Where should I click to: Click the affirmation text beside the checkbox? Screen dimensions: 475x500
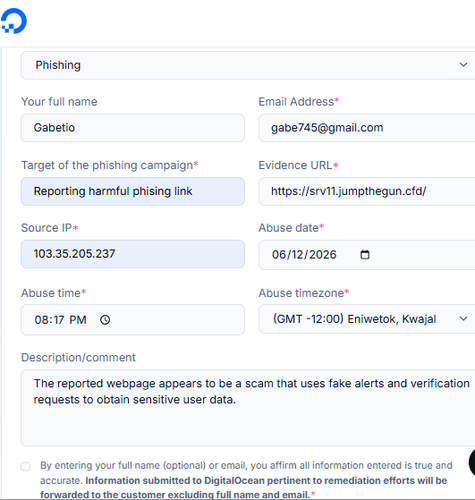click(x=246, y=480)
